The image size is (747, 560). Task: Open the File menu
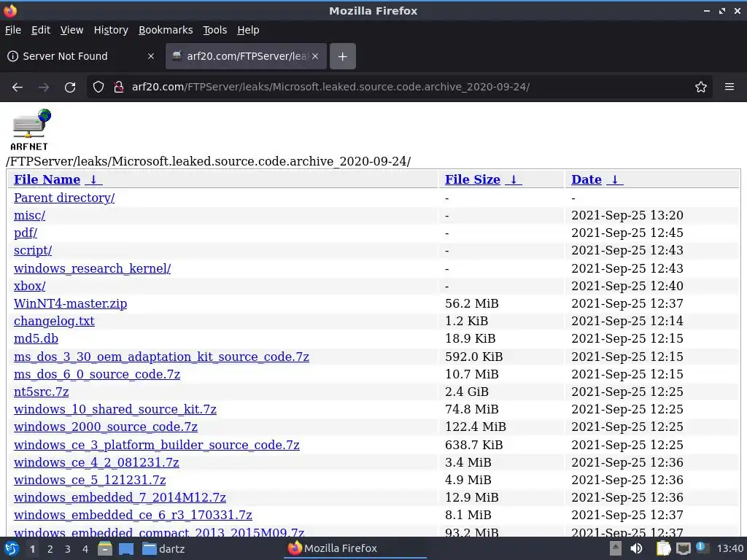13,30
